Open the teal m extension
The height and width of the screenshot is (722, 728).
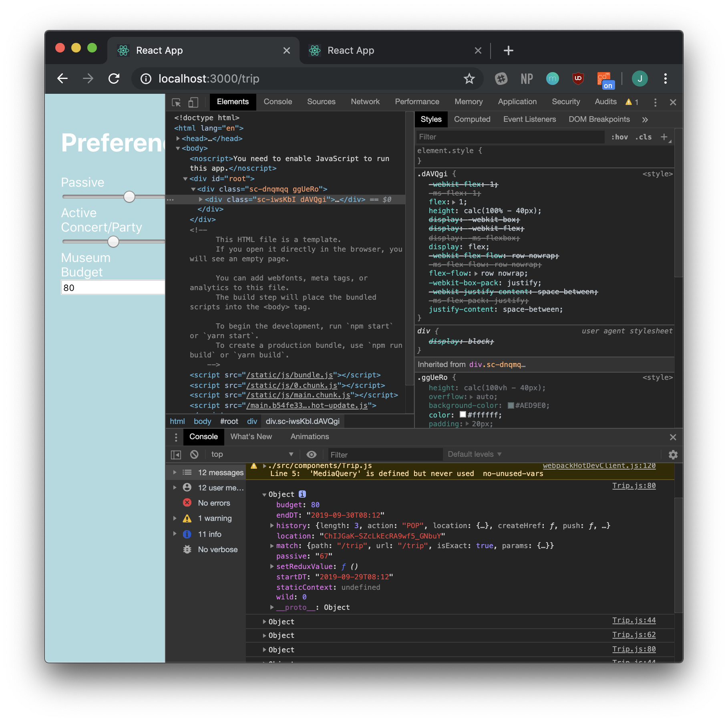click(x=552, y=79)
